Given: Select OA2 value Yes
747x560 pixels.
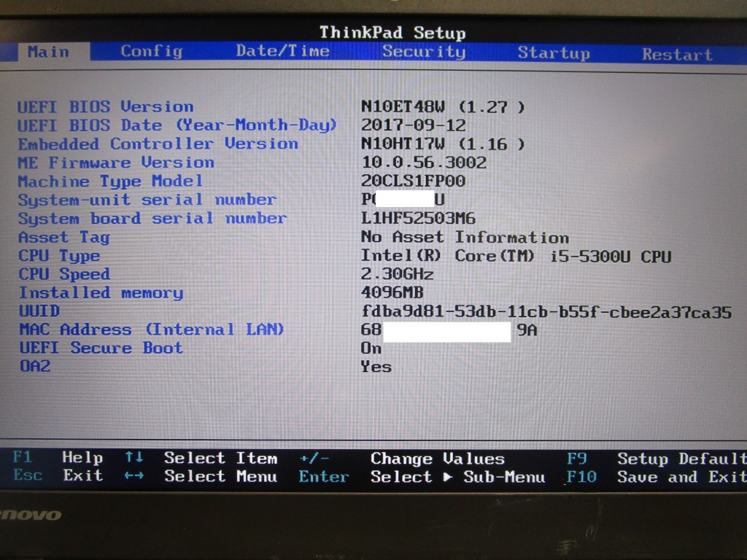Looking at the screenshot, I should [376, 367].
